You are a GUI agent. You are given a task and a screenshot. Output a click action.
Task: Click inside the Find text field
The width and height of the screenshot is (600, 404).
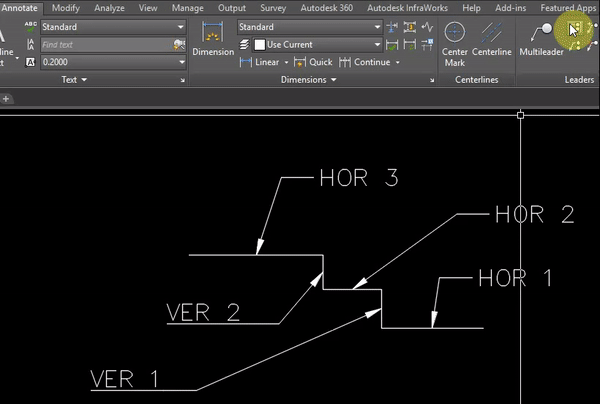pyautogui.click(x=106, y=44)
